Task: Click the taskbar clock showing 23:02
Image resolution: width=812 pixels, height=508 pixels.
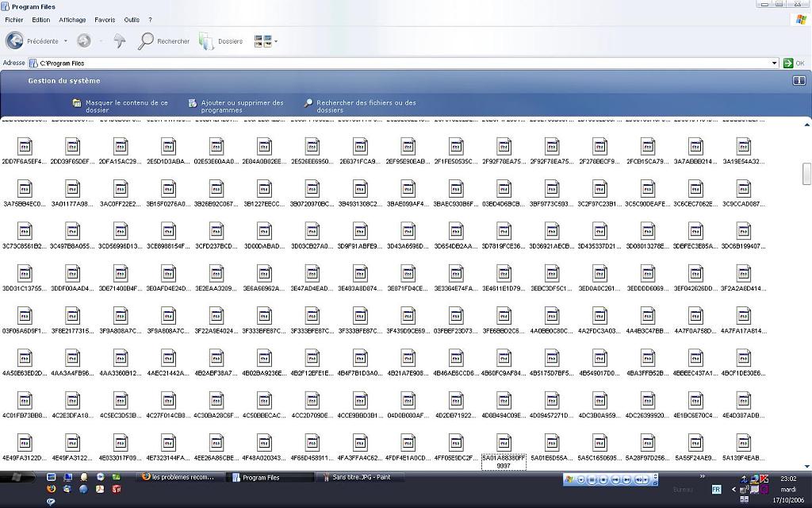Action: point(788,479)
